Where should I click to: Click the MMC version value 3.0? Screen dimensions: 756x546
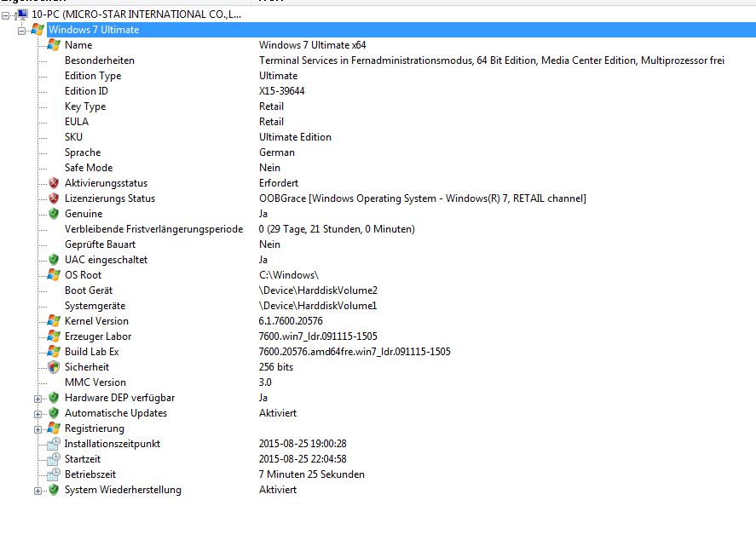265,382
